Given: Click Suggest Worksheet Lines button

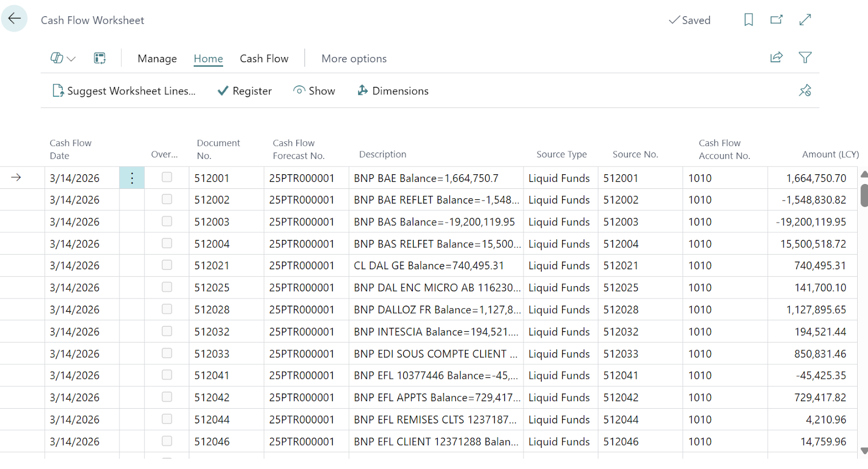Looking at the screenshot, I should [x=124, y=91].
